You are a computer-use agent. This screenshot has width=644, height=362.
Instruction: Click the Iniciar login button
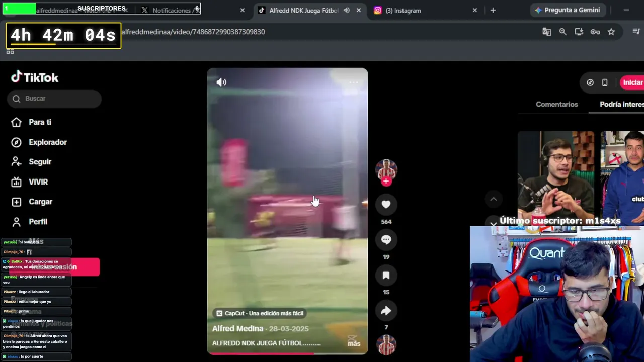click(632, 82)
